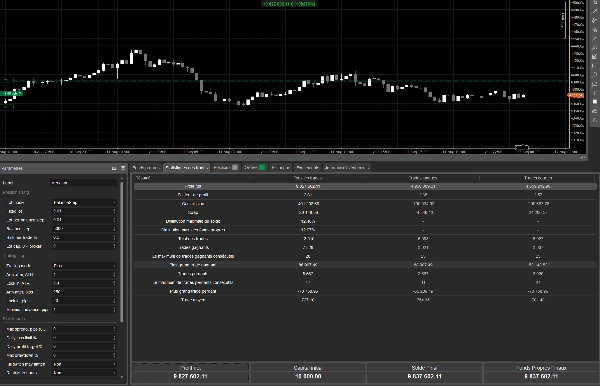Open the tab with the green count badge

point(254,168)
